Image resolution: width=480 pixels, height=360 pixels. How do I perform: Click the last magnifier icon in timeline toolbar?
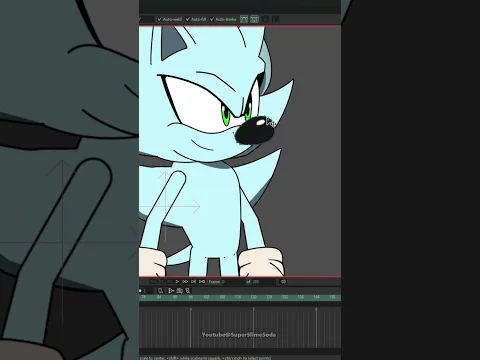[188, 291]
